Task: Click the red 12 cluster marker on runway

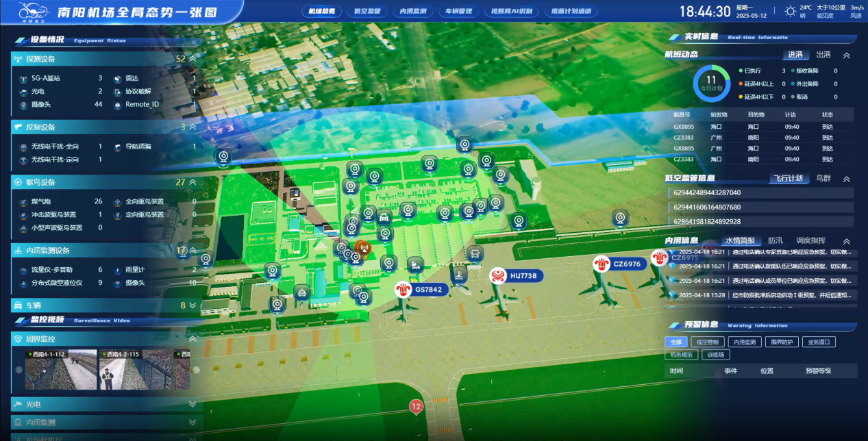Action: pyautogui.click(x=415, y=407)
